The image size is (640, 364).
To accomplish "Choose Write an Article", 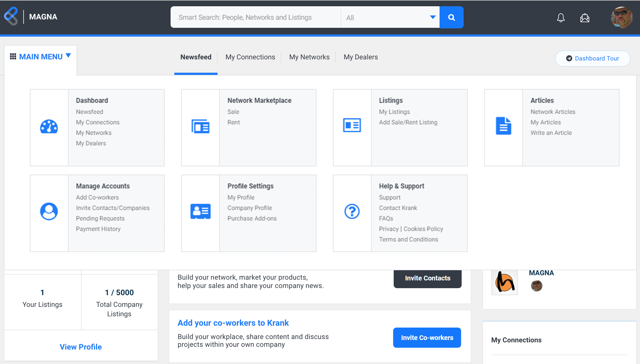I will (551, 133).
